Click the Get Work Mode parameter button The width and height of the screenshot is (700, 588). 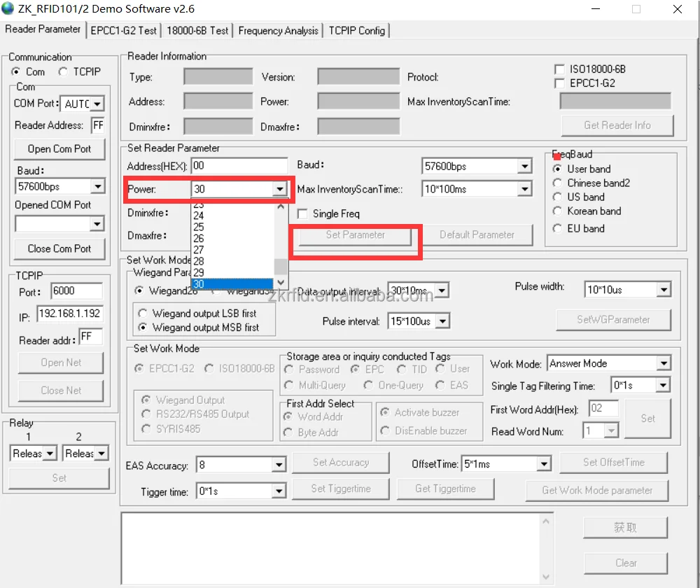pyautogui.click(x=597, y=490)
